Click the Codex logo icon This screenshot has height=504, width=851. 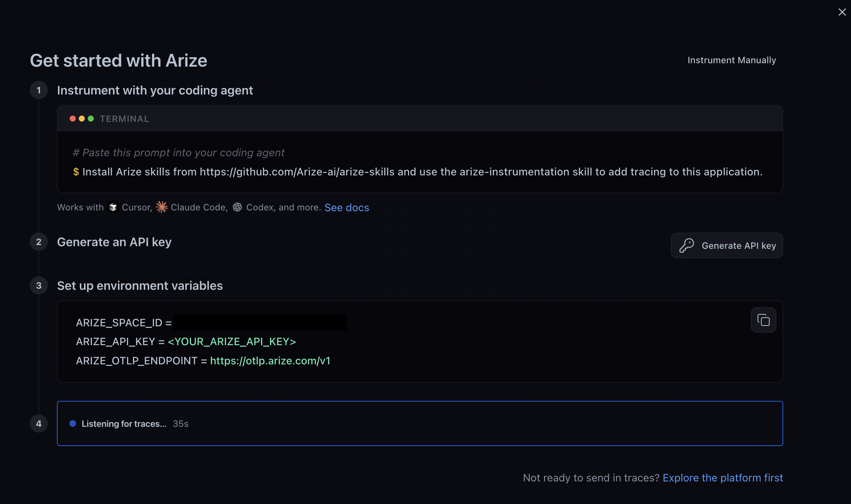tap(237, 207)
